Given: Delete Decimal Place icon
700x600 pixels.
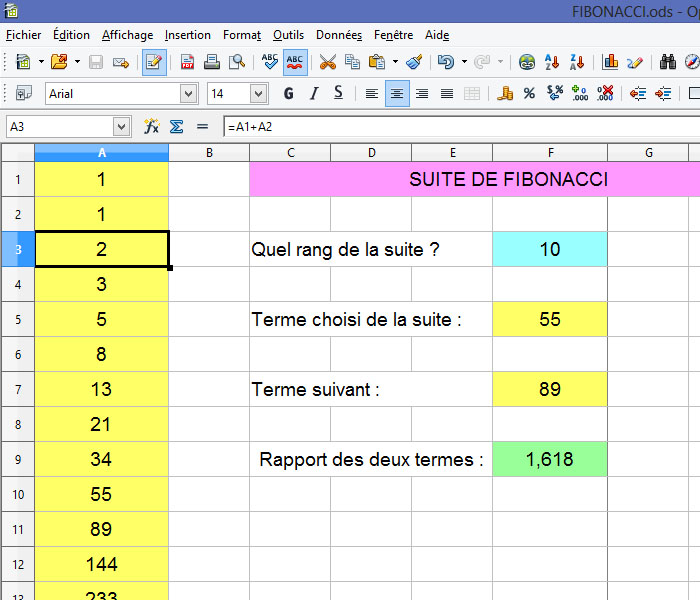Looking at the screenshot, I should (605, 93).
